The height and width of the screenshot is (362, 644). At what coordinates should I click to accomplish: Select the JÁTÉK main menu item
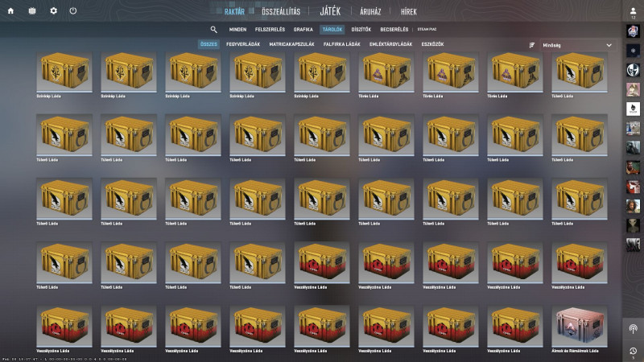pyautogui.click(x=330, y=11)
